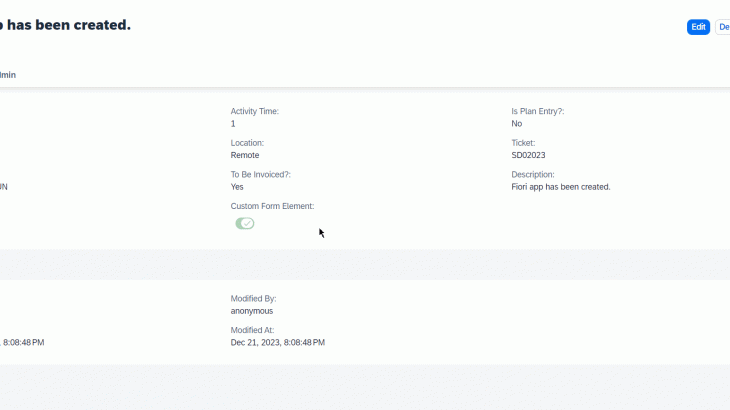Click the blue Edit button
The image size is (730, 410).
point(698,27)
